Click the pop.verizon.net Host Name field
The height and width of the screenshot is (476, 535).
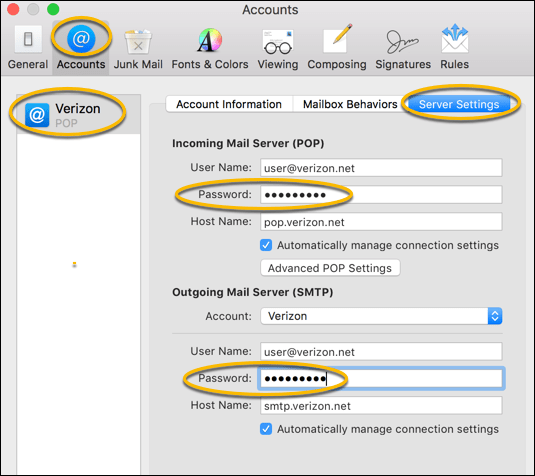pos(381,222)
